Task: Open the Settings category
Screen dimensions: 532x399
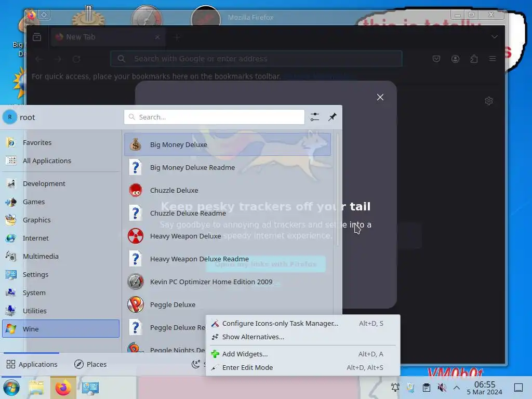Action: (61, 274)
